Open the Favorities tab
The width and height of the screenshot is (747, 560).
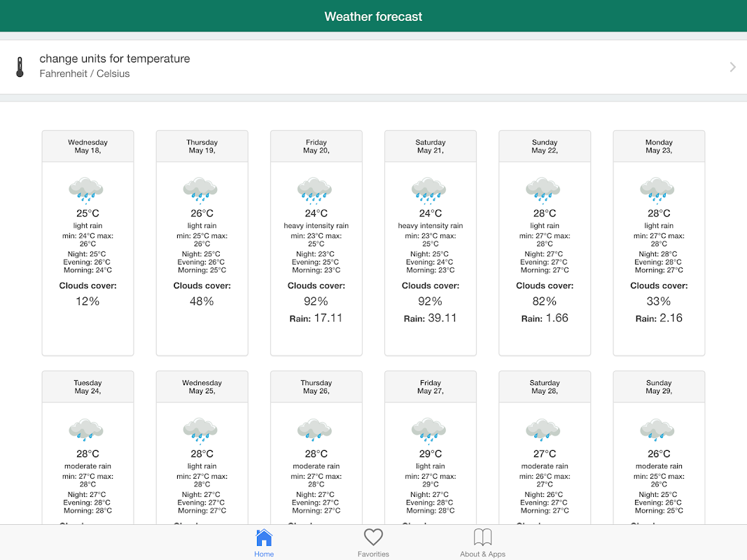tap(374, 543)
